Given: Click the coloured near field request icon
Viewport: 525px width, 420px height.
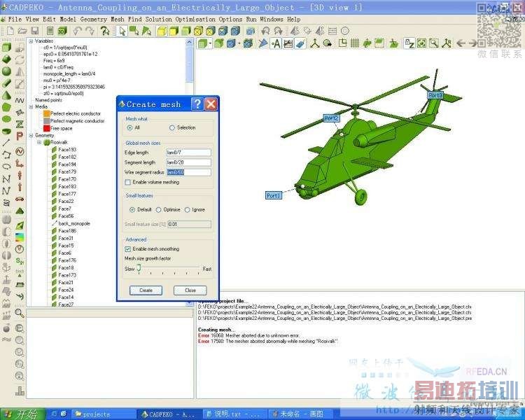Looking at the screenshot, I should point(20,237).
